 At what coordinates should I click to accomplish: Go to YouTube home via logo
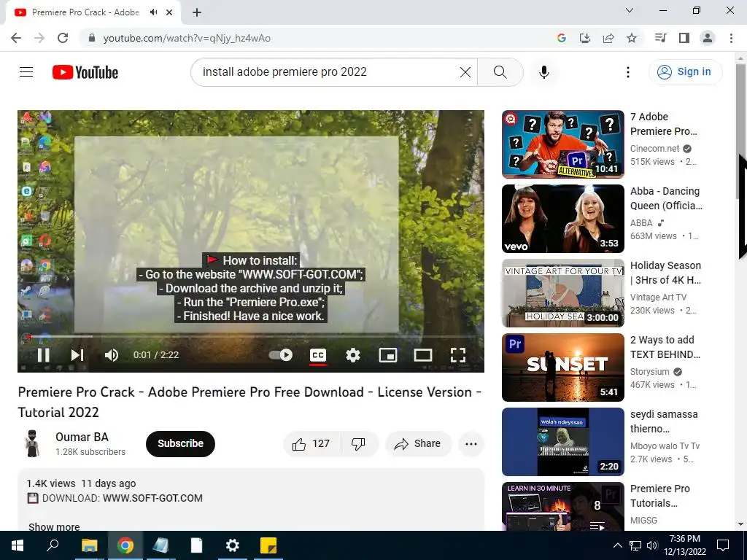(85, 72)
